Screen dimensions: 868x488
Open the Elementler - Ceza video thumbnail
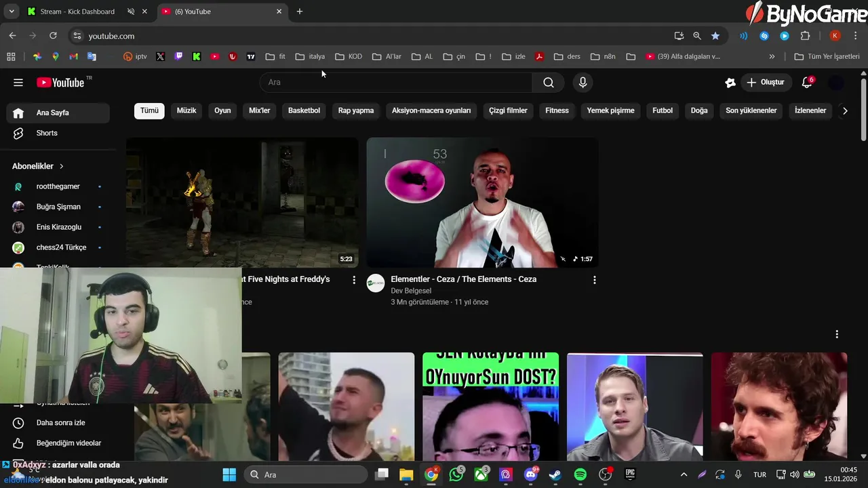pos(482,203)
